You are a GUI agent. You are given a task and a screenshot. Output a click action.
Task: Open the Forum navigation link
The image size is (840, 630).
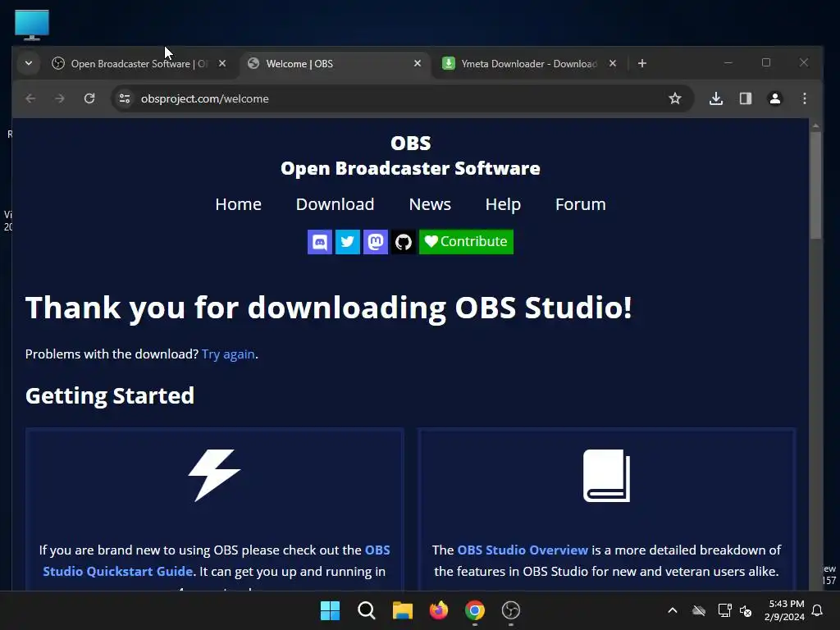pos(580,204)
